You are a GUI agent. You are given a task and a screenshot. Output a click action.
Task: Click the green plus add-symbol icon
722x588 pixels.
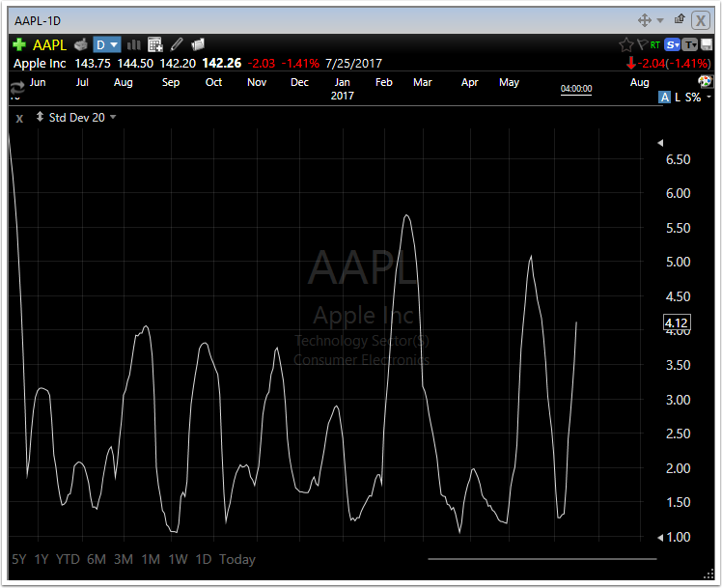tap(19, 44)
